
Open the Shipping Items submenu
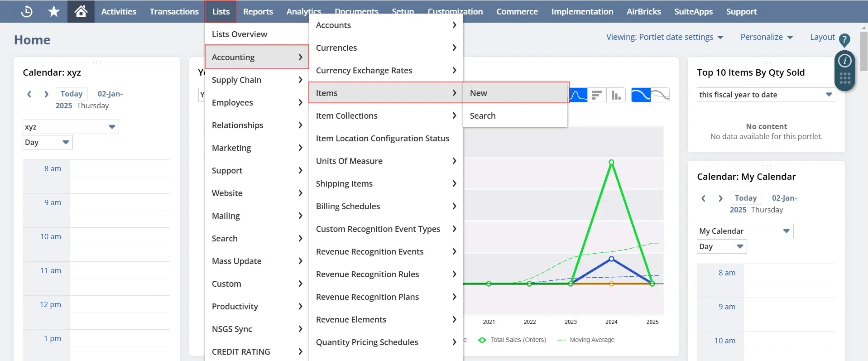(386, 183)
